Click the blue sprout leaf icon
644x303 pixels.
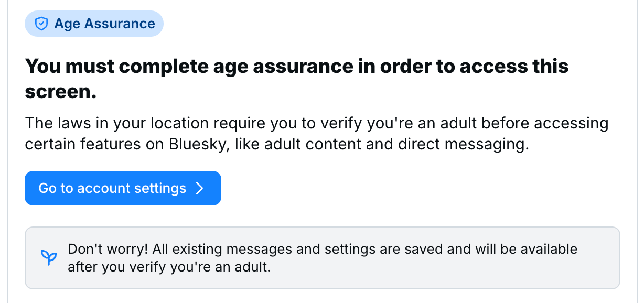point(49,257)
